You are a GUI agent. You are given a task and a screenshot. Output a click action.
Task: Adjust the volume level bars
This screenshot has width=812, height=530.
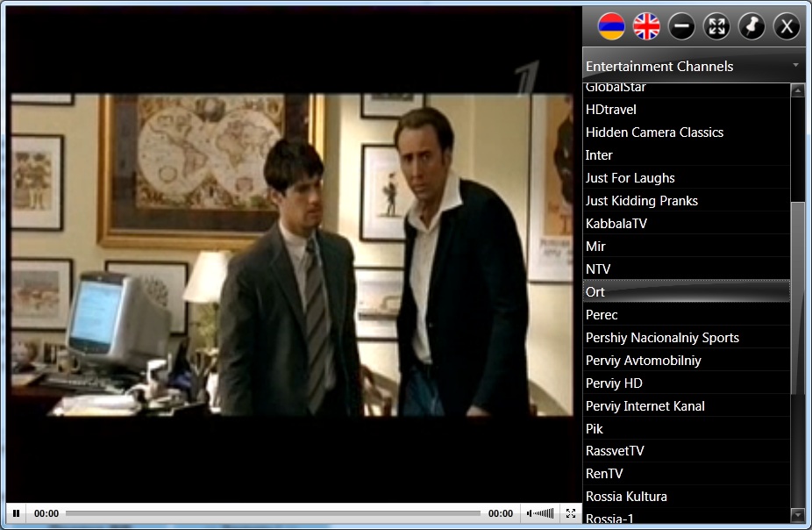pos(544,513)
